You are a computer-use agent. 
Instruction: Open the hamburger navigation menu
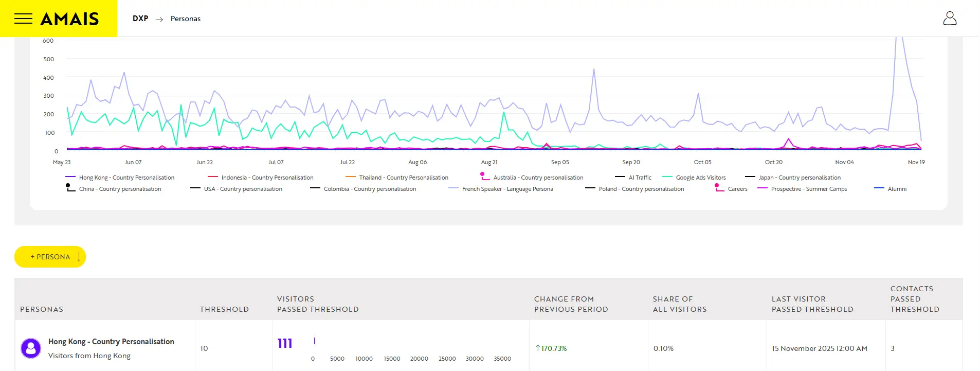pyautogui.click(x=23, y=19)
